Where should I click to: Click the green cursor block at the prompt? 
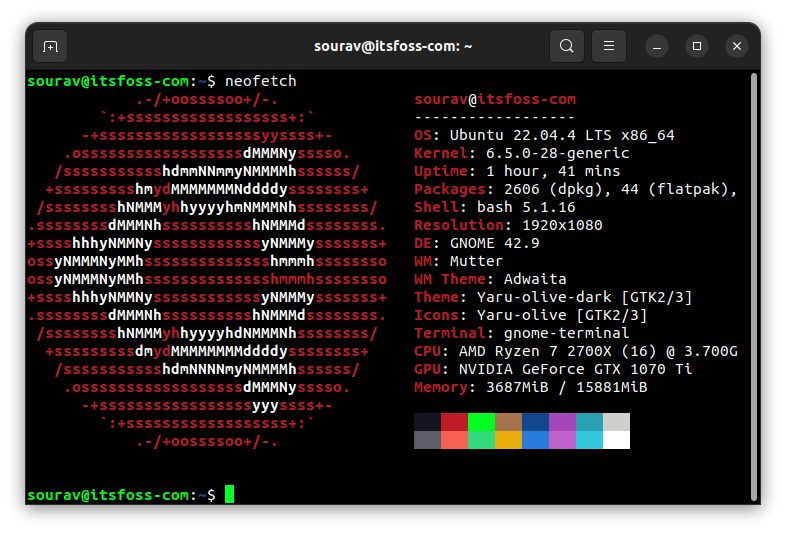(229, 494)
